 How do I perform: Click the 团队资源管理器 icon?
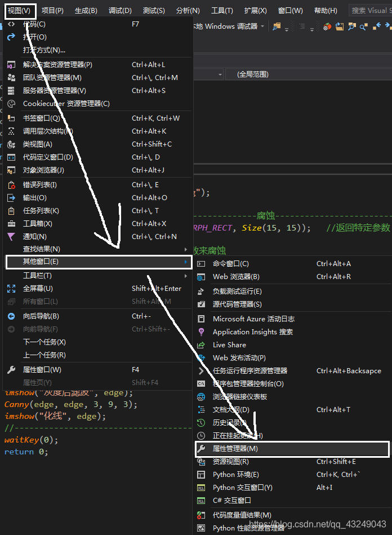(x=11, y=77)
